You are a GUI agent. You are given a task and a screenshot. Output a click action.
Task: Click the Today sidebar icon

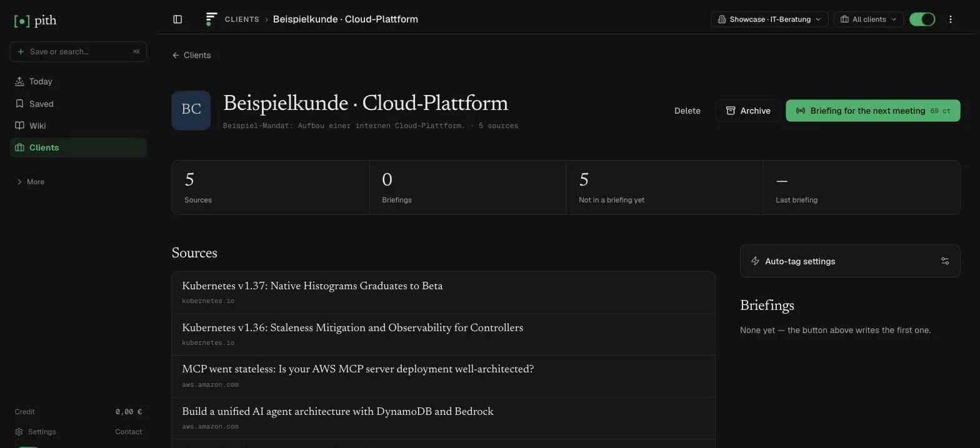[x=19, y=81]
